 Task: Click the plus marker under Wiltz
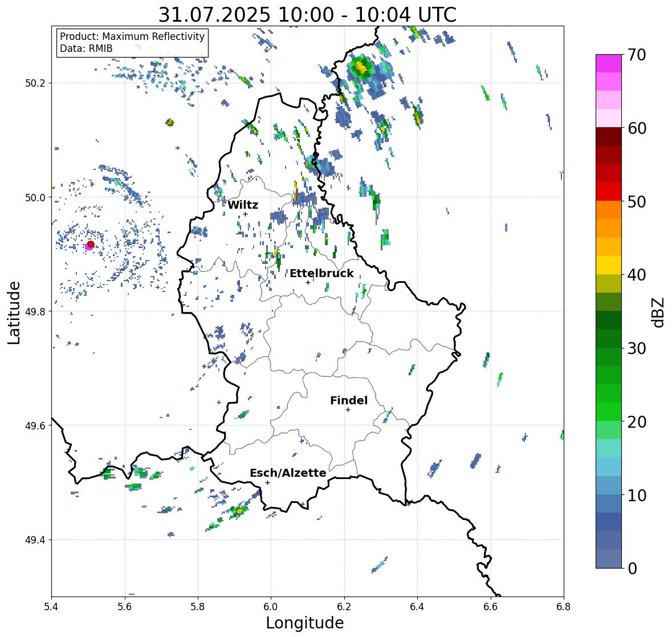pyautogui.click(x=245, y=214)
